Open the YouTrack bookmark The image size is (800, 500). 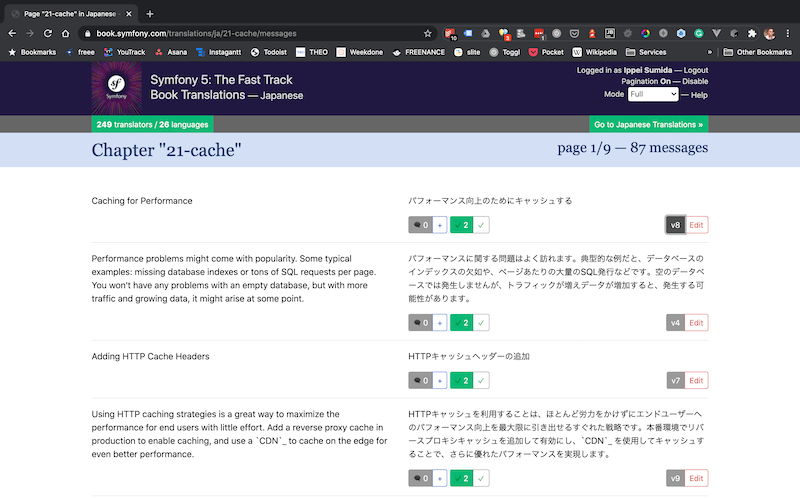point(125,52)
